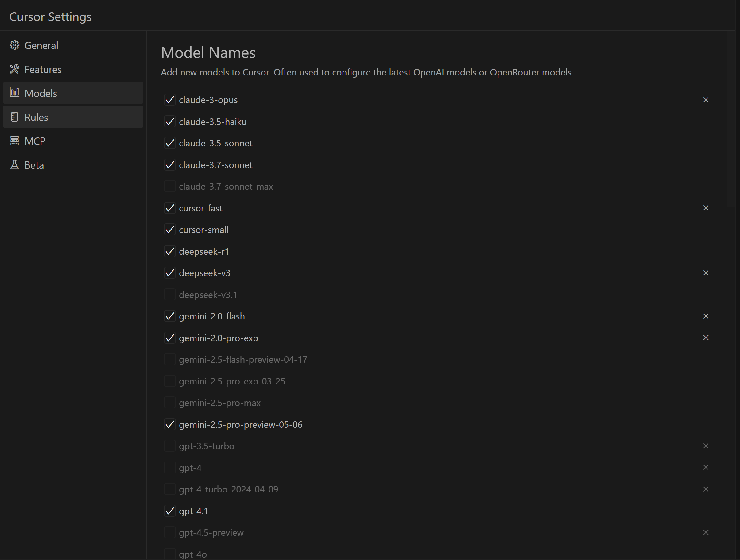Remove the claude-3-opus model
Viewport: 740px width, 560px height.
click(706, 100)
